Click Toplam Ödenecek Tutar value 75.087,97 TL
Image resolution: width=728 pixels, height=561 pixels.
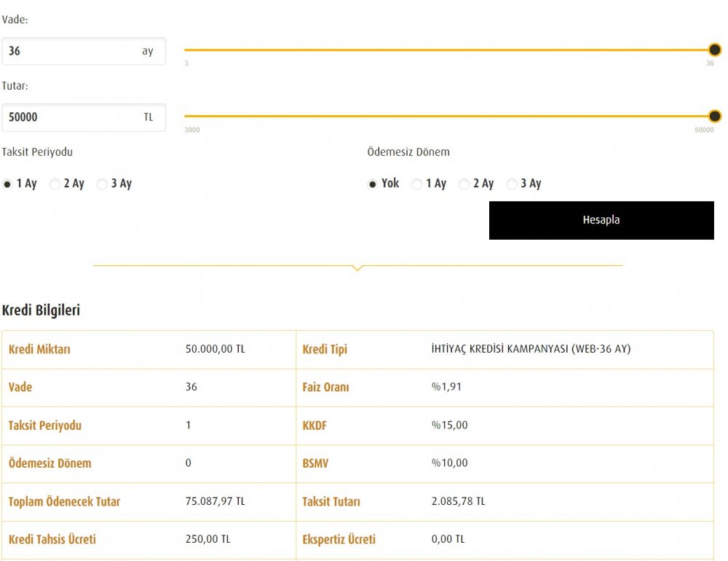[215, 501]
